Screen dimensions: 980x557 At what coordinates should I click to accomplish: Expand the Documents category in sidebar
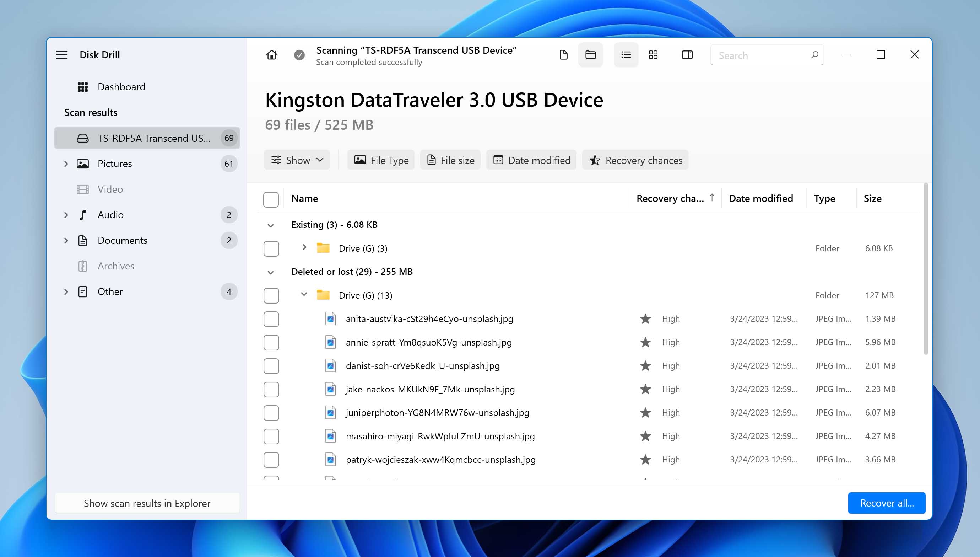(66, 241)
